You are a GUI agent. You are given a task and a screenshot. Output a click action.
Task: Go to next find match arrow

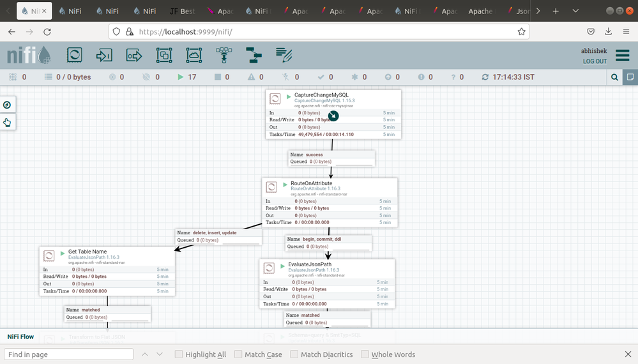pyautogui.click(x=160, y=354)
